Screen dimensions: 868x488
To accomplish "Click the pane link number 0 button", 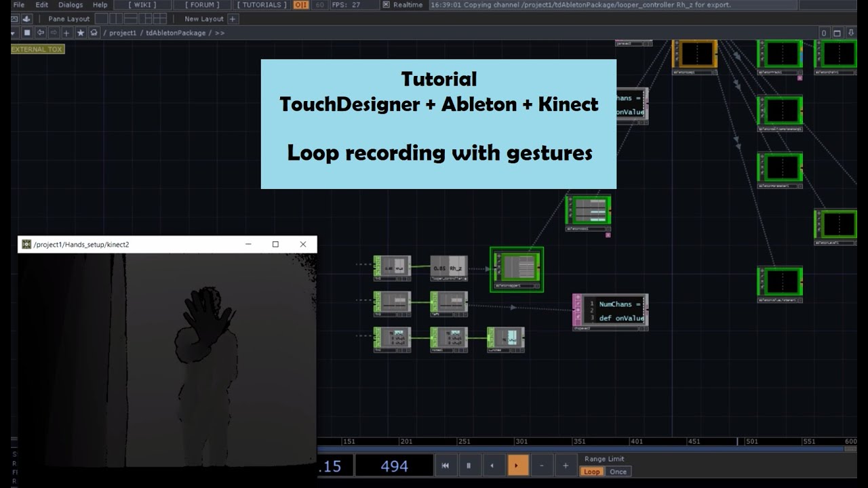I will click(x=824, y=33).
